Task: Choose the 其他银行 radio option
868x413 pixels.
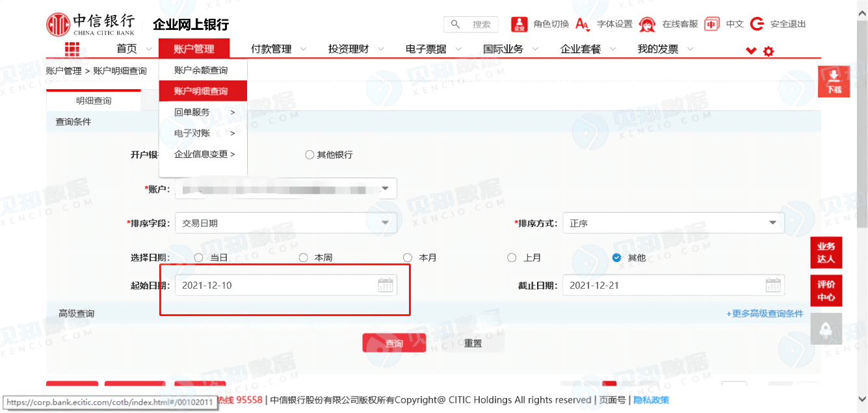Action: (x=309, y=155)
